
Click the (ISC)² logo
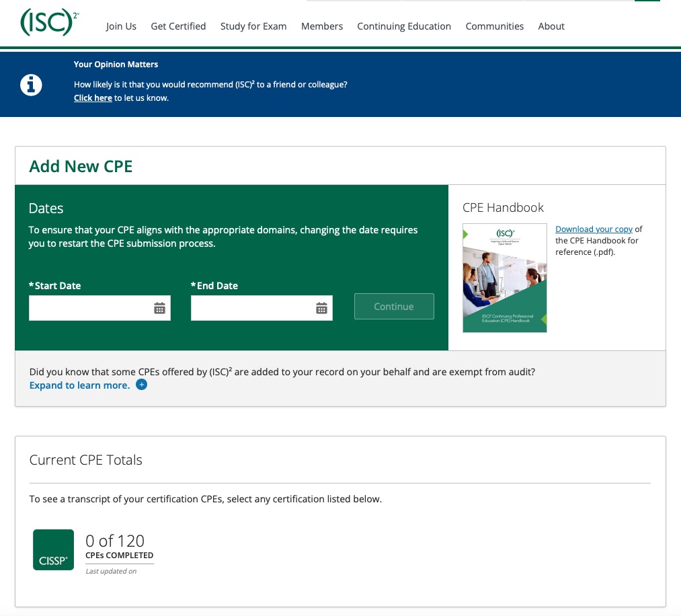(50, 22)
